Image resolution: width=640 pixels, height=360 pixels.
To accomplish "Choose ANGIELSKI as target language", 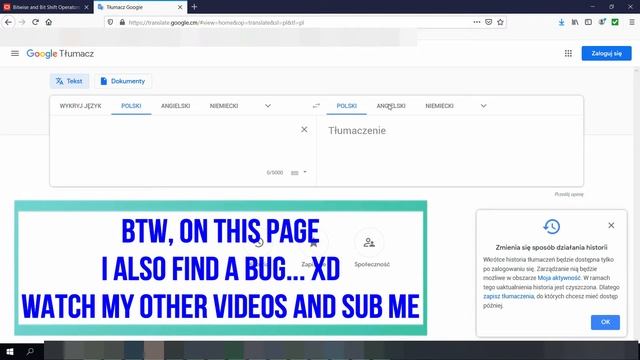I will (x=391, y=106).
